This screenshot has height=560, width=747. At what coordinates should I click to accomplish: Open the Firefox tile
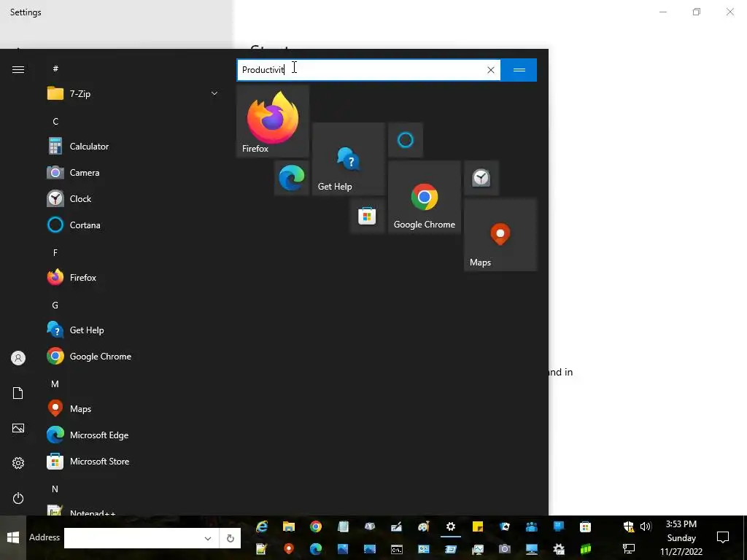pos(273,121)
